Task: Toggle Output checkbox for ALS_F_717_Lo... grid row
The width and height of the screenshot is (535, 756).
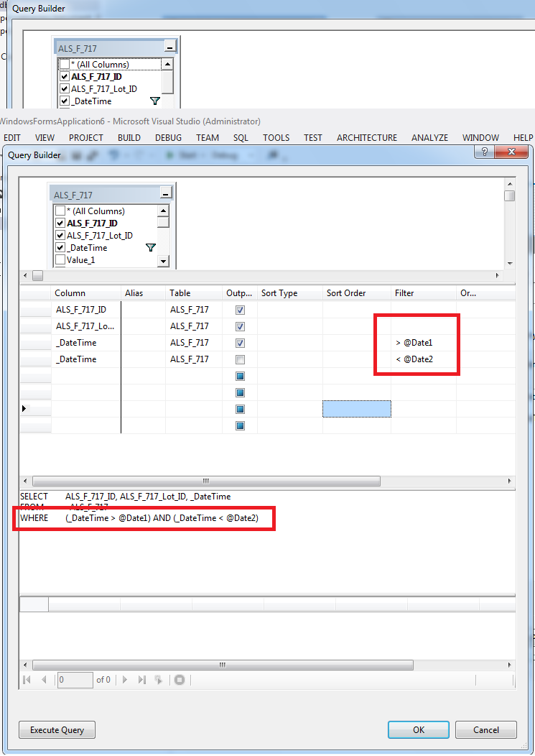Action: [x=240, y=326]
